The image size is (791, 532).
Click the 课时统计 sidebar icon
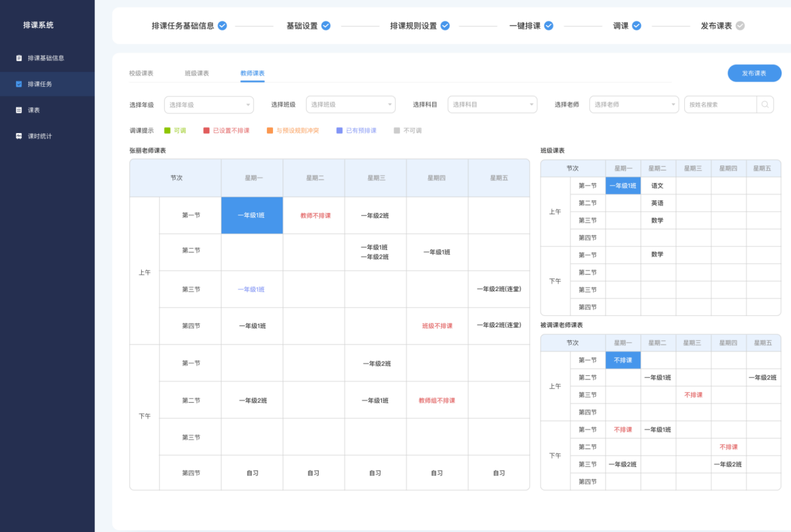[19, 136]
